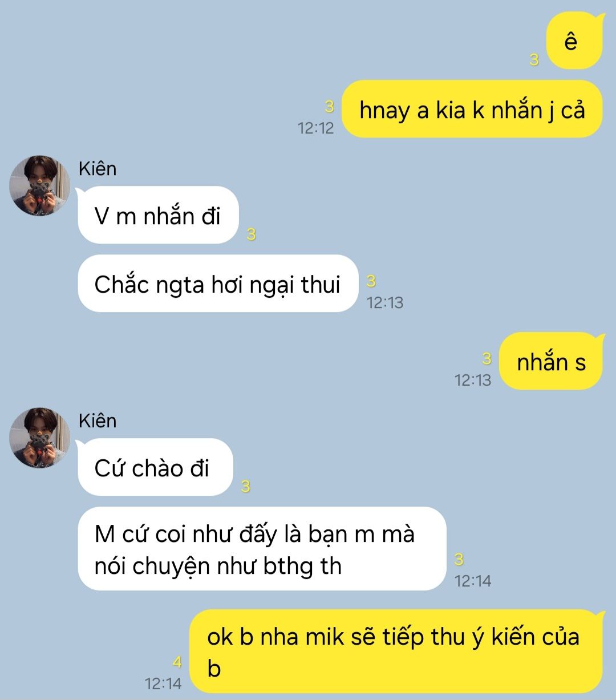Click the name Kiên above 'V m nhắn đi'
616x700 pixels.
coord(98,169)
